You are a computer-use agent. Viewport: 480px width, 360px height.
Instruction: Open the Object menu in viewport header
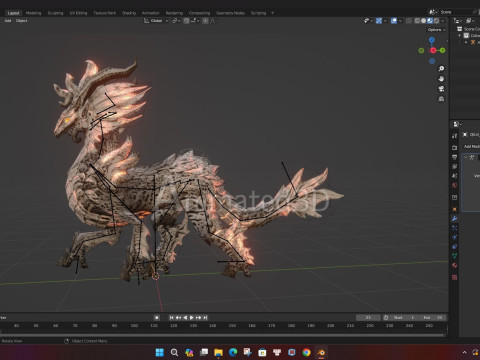(x=21, y=21)
